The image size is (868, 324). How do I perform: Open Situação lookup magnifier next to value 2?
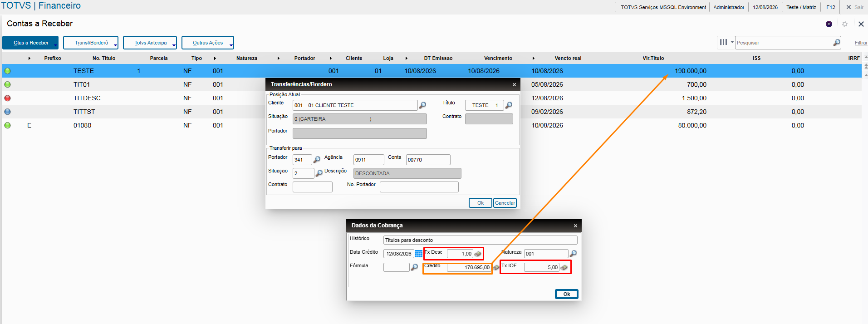click(x=319, y=173)
